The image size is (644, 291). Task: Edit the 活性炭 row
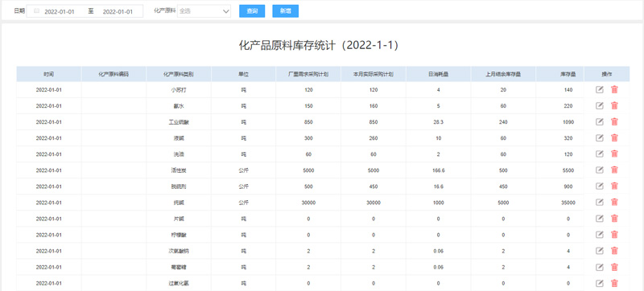click(x=599, y=170)
